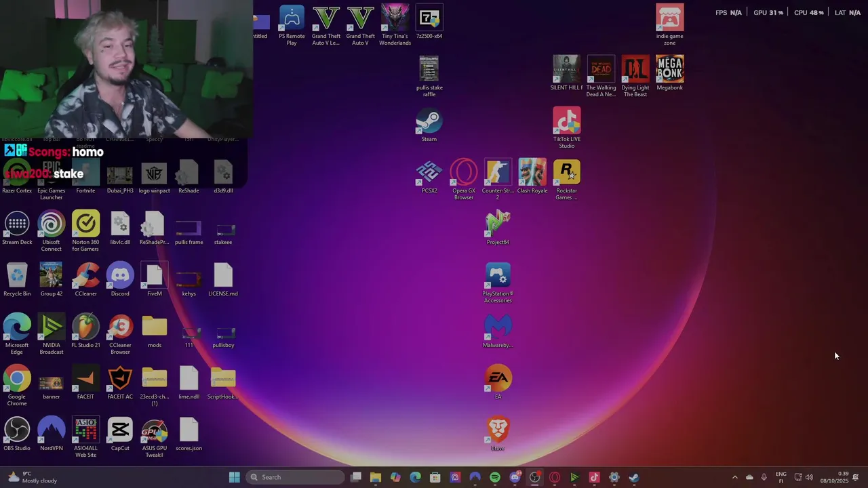This screenshot has height=488, width=868.
Task: Open ASUS GPU TweakII shortcut
Action: 155,437
